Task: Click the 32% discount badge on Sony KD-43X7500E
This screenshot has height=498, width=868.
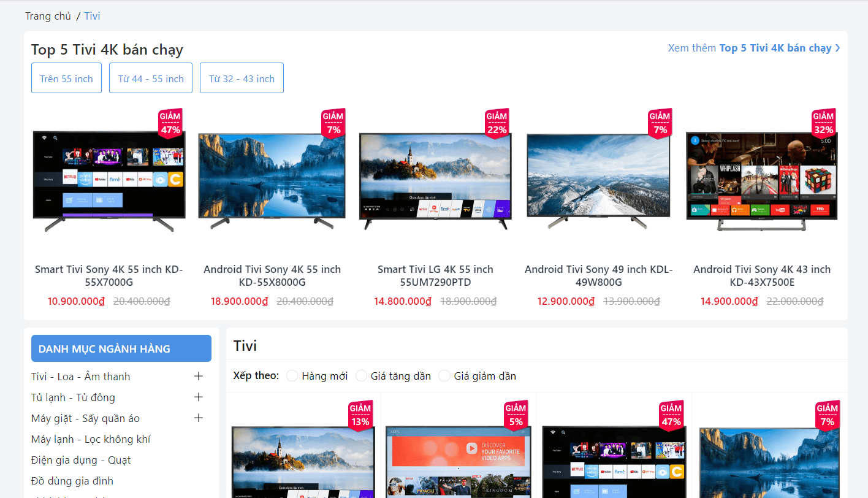Action: (823, 123)
